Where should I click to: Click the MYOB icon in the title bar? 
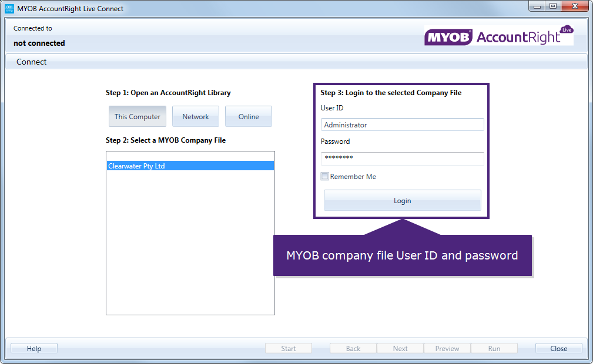[8, 8]
